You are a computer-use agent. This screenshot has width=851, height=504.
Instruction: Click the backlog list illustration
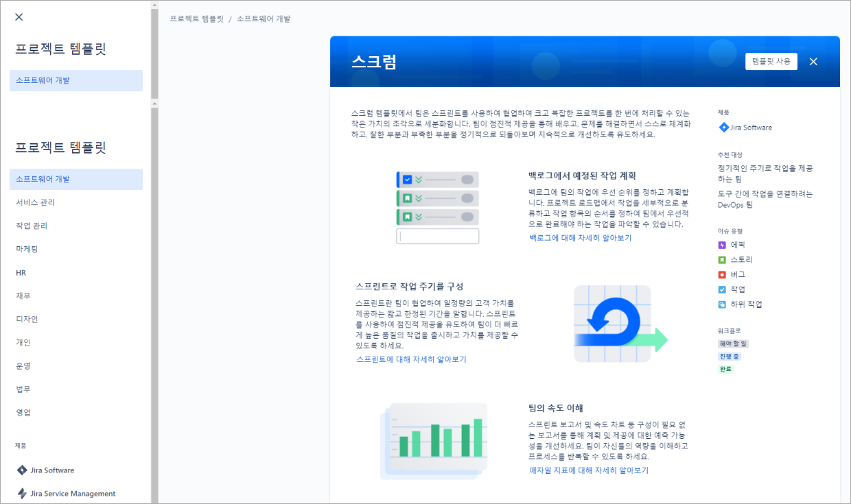tap(438, 208)
